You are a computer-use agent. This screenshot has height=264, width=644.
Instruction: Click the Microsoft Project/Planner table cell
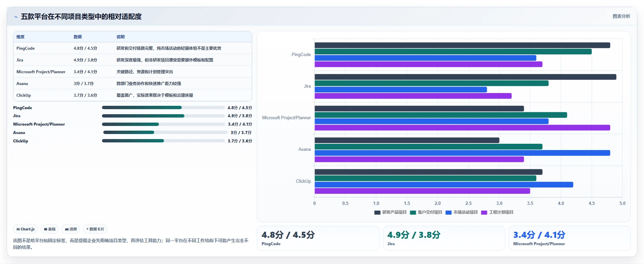pos(41,72)
